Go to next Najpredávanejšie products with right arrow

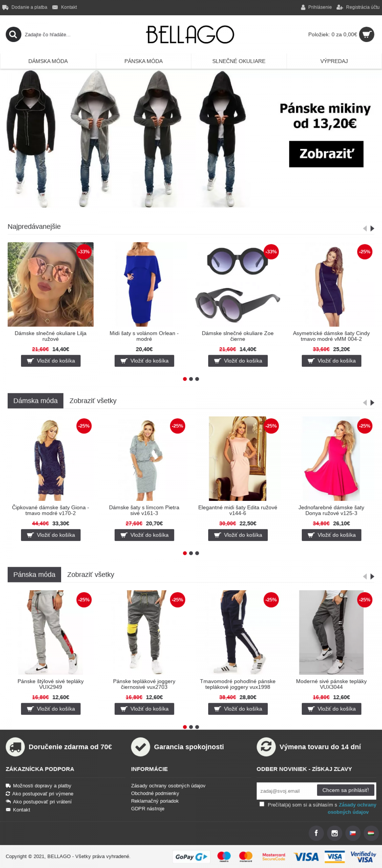point(372,228)
